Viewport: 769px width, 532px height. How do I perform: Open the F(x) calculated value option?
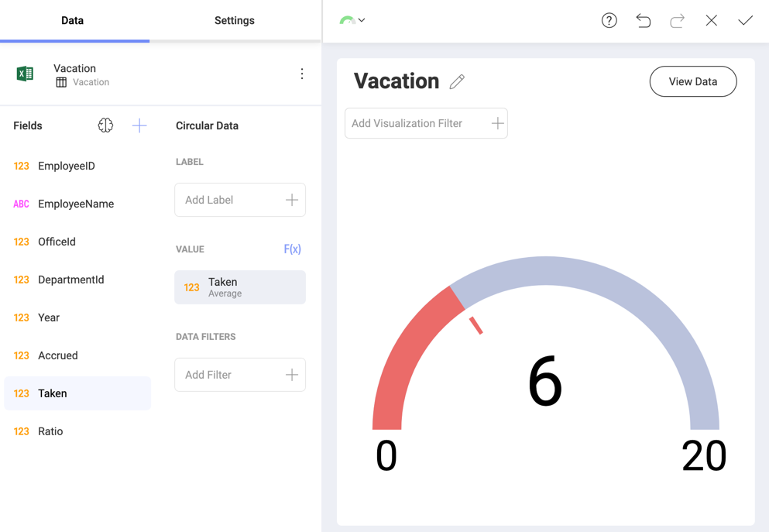coord(292,249)
